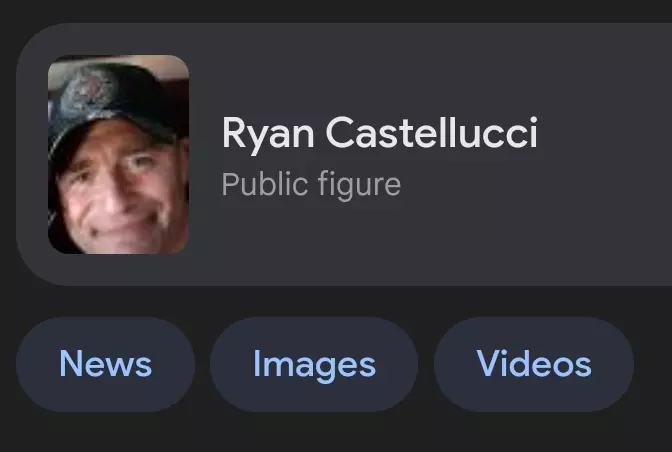Click the Ryan Castellucci name heading
The height and width of the screenshot is (452, 672).
pos(379,133)
